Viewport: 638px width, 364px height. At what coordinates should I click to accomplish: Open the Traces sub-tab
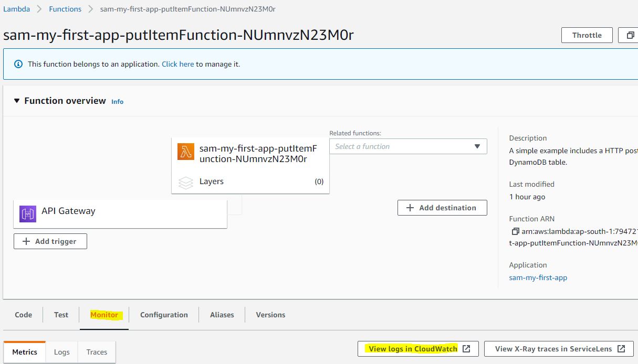tap(97, 352)
